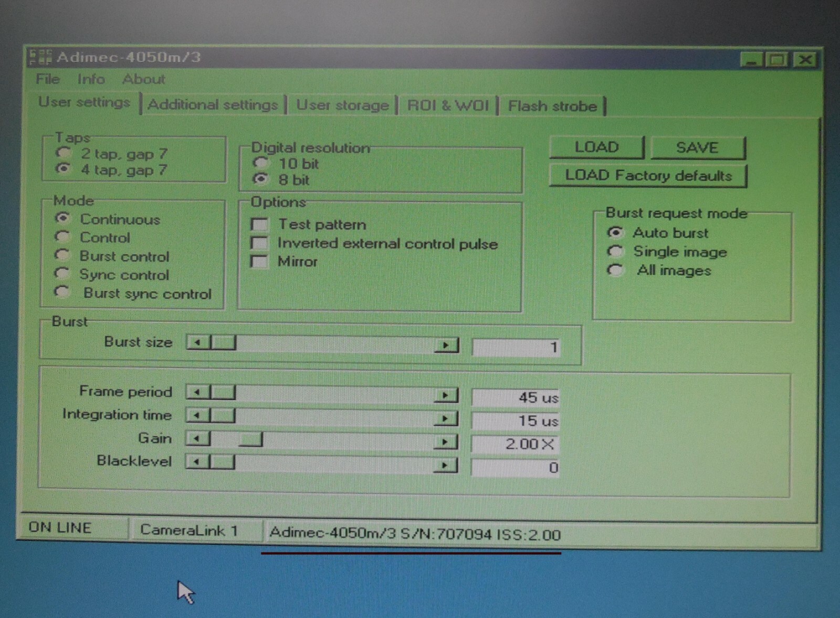The height and width of the screenshot is (618, 840).
Task: Click the SAVE button
Action: click(x=697, y=148)
